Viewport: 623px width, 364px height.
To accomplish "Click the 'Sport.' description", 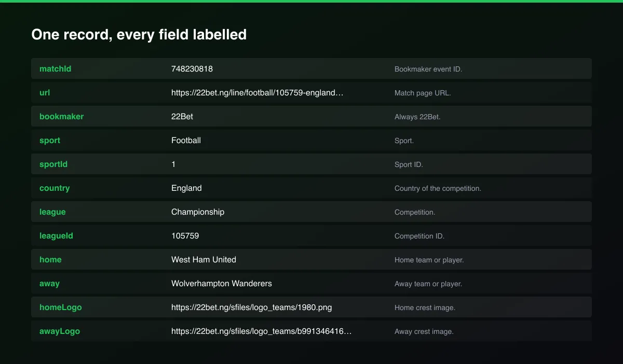I will click(x=404, y=141).
